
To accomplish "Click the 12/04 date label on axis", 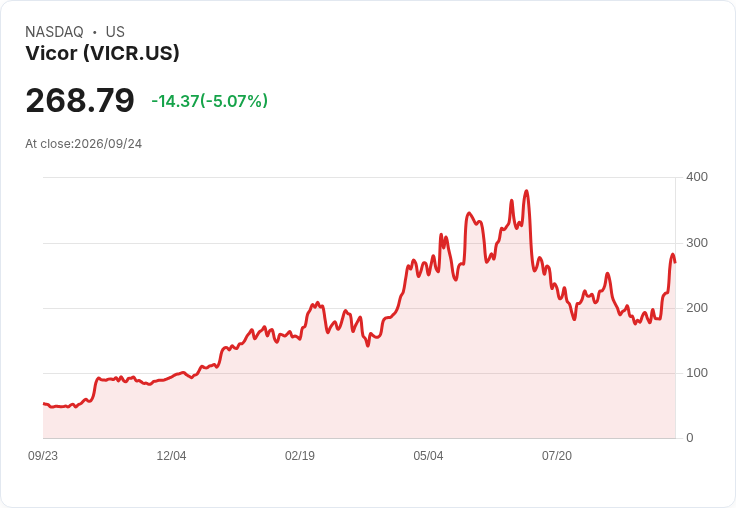I will (x=171, y=455).
